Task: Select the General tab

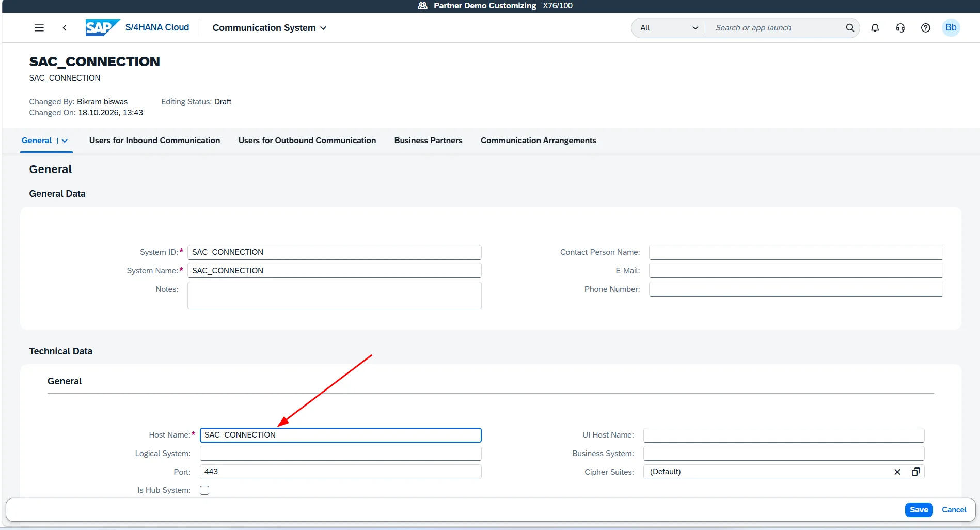Action: point(37,141)
